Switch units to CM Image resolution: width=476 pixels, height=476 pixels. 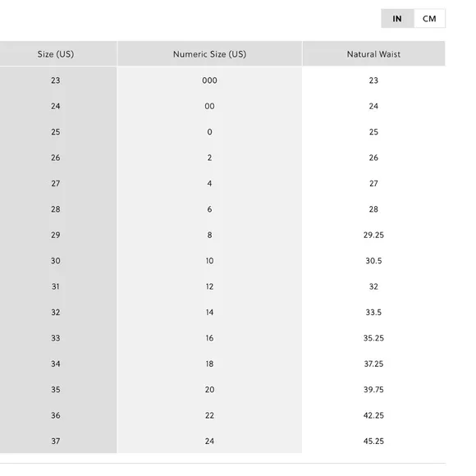[x=429, y=19]
